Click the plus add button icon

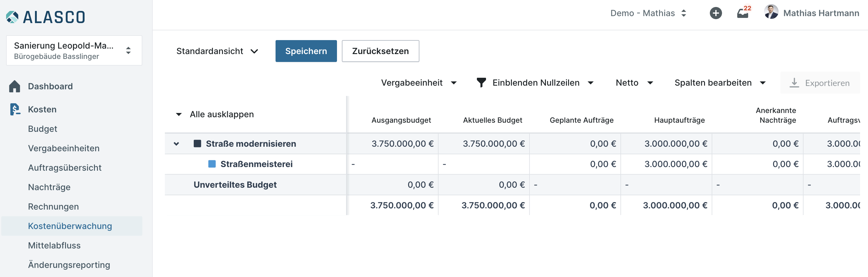(715, 13)
